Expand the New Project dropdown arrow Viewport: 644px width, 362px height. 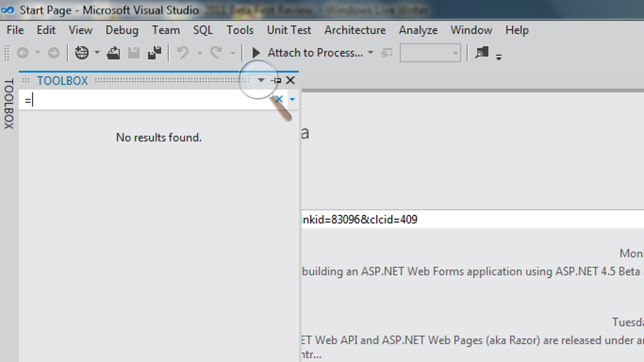tap(97, 53)
